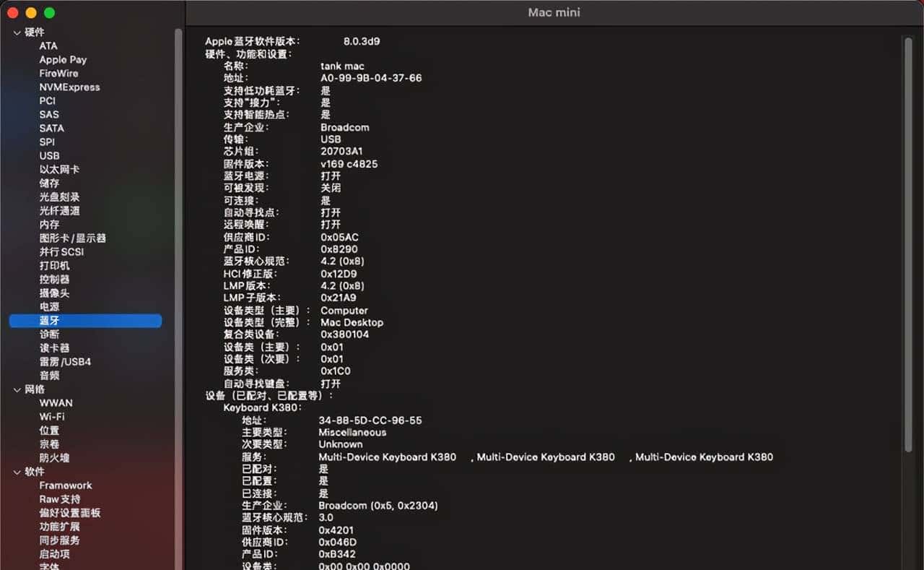Open the 雷雳/USB4 Thunderbolt section
The width and height of the screenshot is (924, 570).
[x=65, y=361]
